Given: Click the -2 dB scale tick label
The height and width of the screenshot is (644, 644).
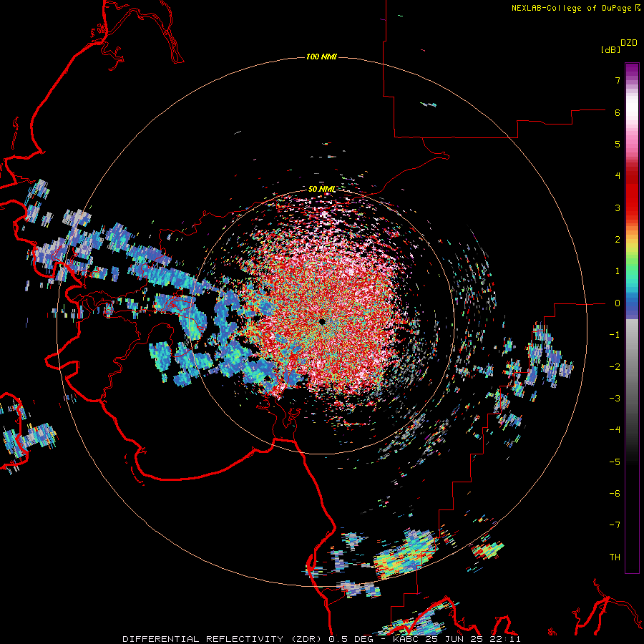Looking at the screenshot, I should [615, 367].
